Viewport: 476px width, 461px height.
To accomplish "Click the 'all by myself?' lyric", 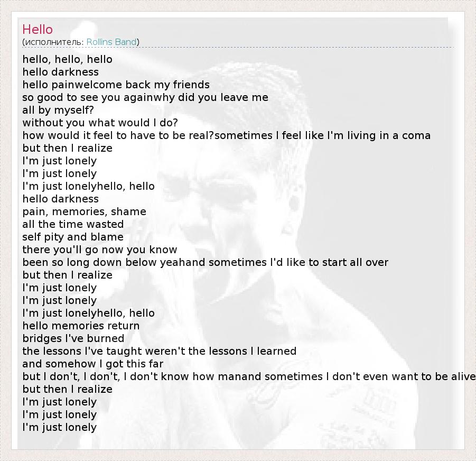I will [58, 110].
